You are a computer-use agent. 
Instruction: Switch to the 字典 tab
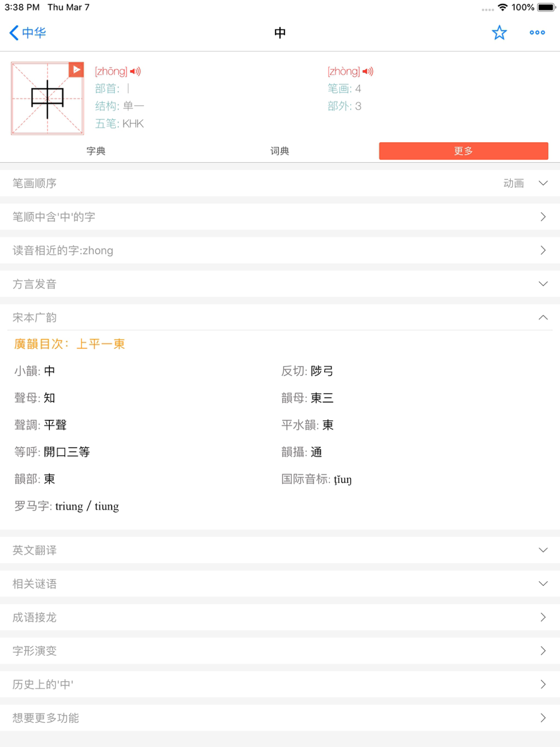[x=96, y=151]
